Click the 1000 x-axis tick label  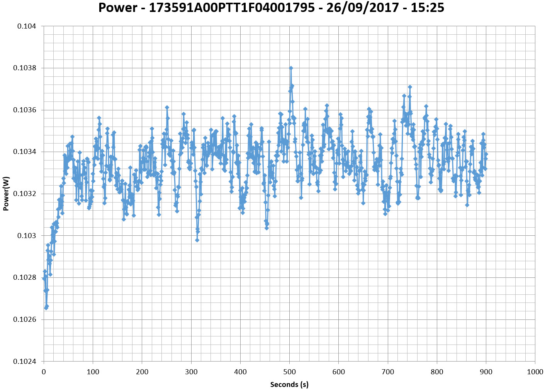point(535,372)
